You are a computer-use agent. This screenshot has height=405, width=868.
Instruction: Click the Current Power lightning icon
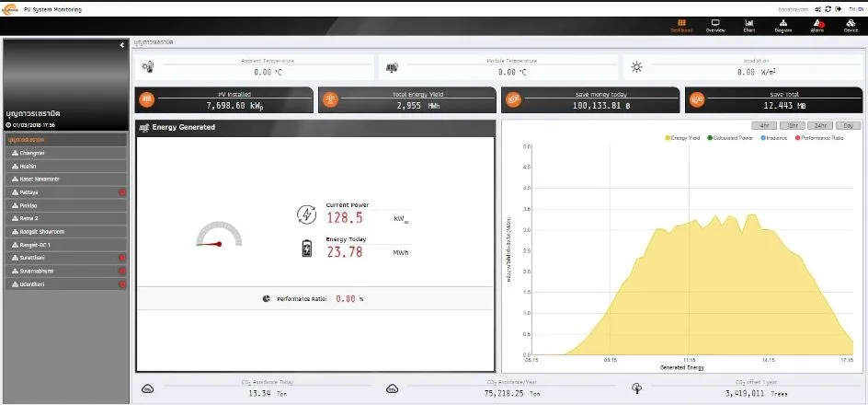(307, 215)
